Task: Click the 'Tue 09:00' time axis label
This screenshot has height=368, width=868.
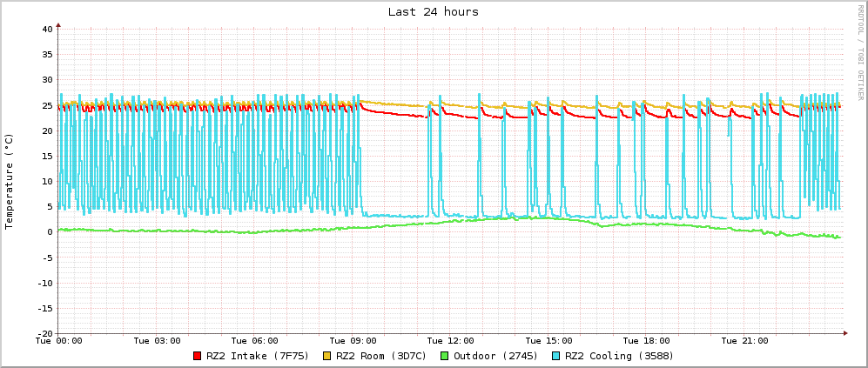Action: coord(353,340)
